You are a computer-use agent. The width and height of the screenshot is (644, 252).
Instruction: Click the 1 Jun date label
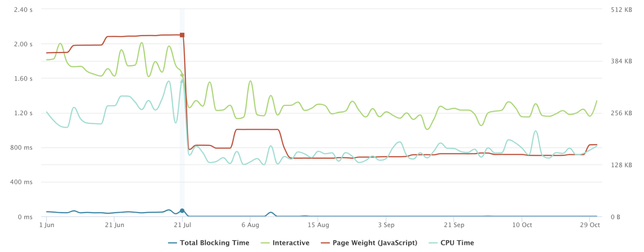tap(47, 225)
